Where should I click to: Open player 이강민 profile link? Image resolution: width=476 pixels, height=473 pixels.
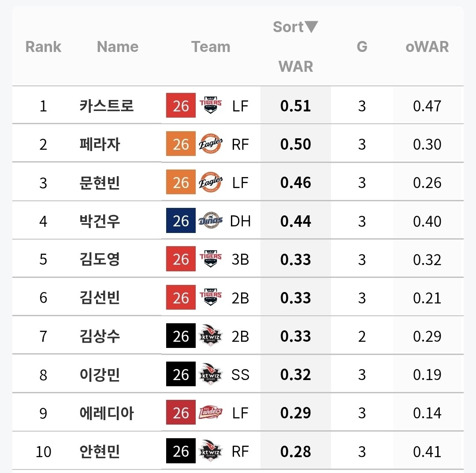(x=100, y=374)
